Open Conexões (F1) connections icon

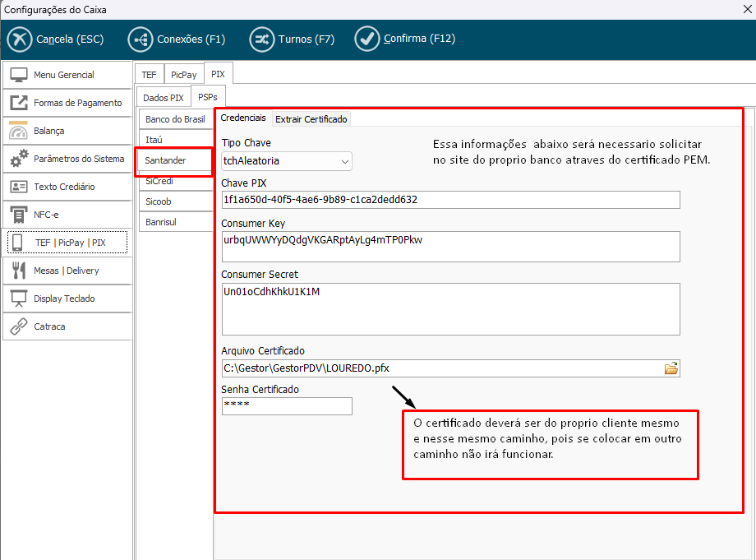[x=141, y=39]
